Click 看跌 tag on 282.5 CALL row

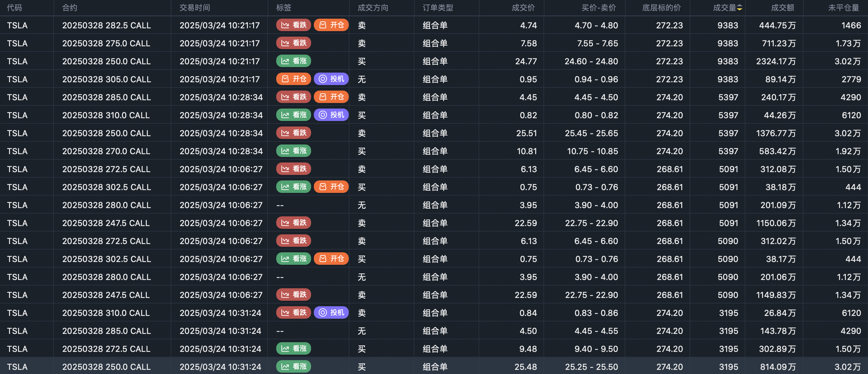pyautogui.click(x=294, y=25)
